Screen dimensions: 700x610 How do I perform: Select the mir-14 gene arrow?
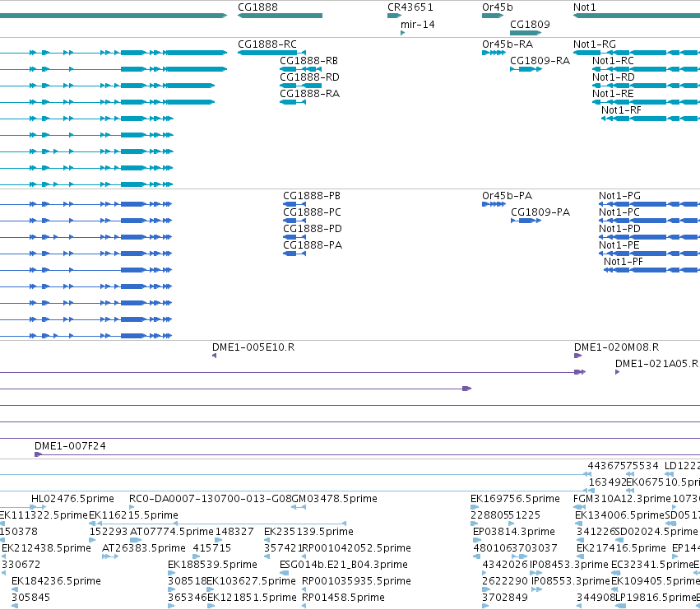point(403,33)
